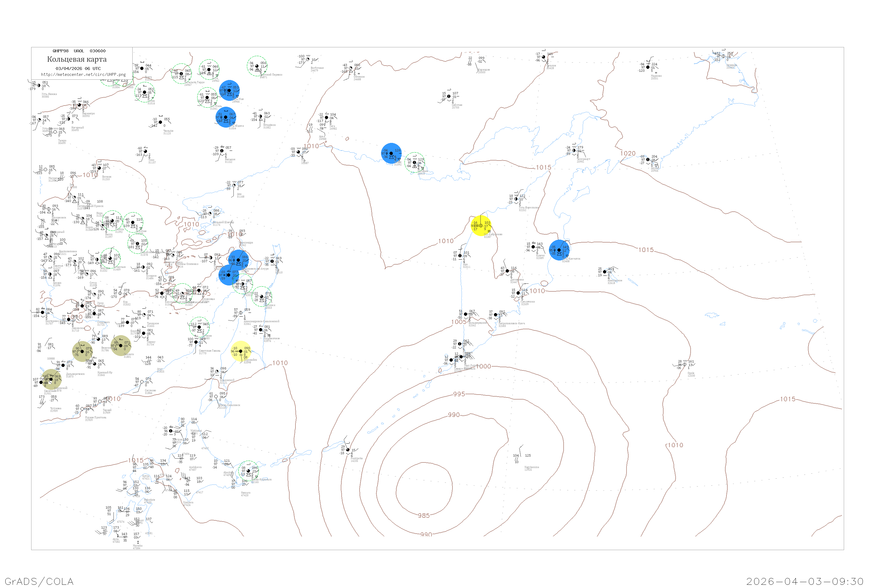Click the green dashed Магадан station circle
Image resolution: width=882 pixels, height=588 pixels.
pos(414,163)
